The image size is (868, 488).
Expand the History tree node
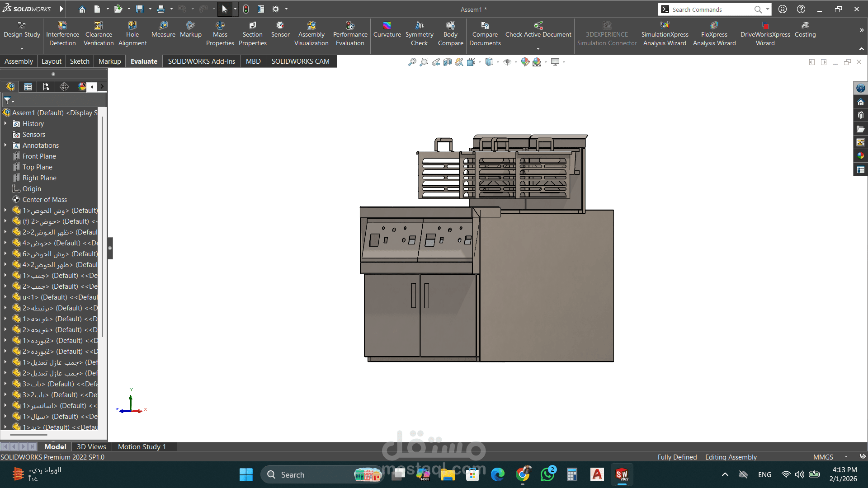[x=5, y=123]
